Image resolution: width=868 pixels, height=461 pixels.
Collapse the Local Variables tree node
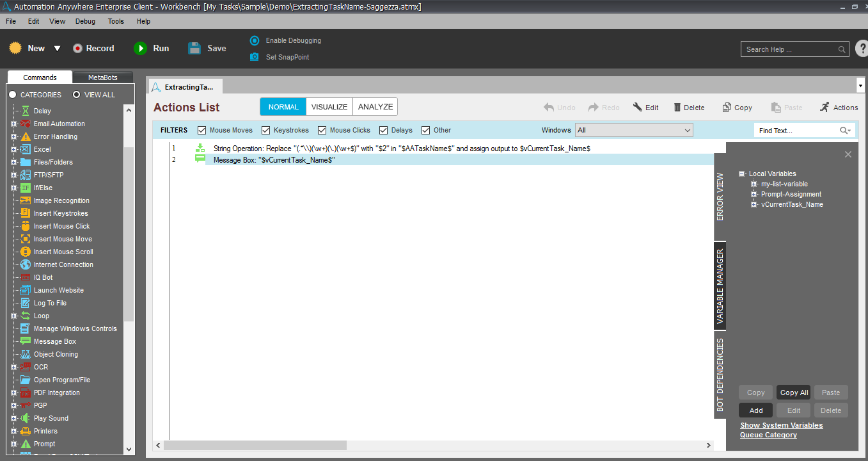742,174
